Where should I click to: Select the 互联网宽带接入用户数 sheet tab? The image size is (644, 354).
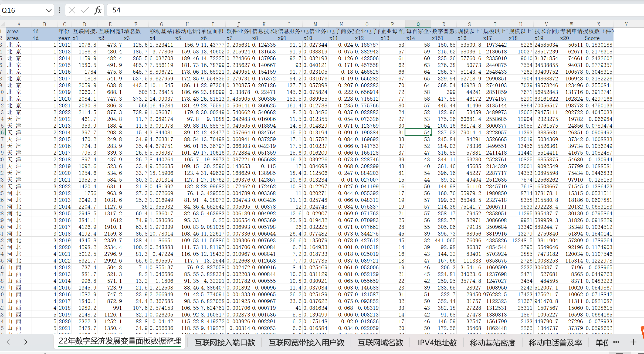[306, 342]
